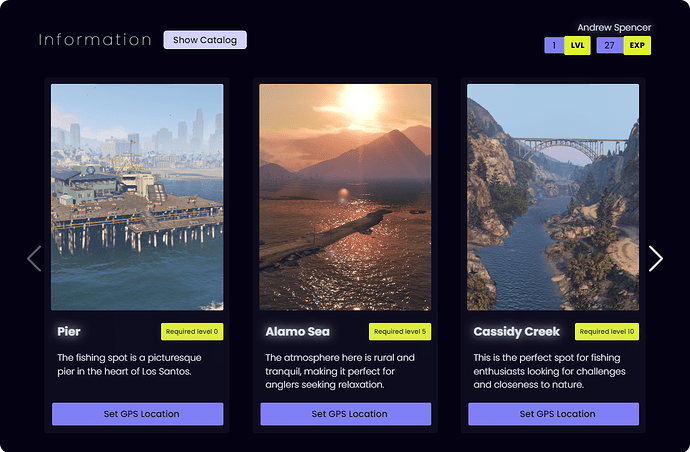Image resolution: width=690 pixels, height=452 pixels.
Task: Open the Alamo Sea sunset image
Action: pos(345,197)
